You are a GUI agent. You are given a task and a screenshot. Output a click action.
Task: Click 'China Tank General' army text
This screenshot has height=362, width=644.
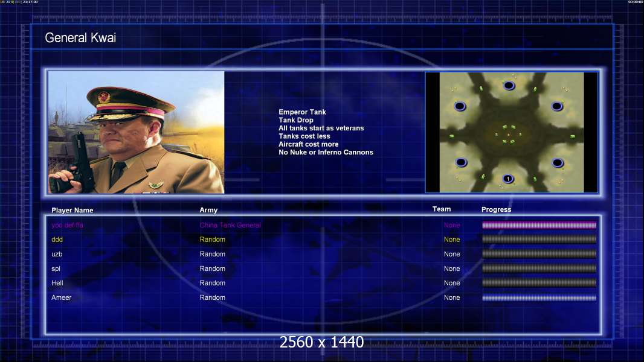point(230,225)
